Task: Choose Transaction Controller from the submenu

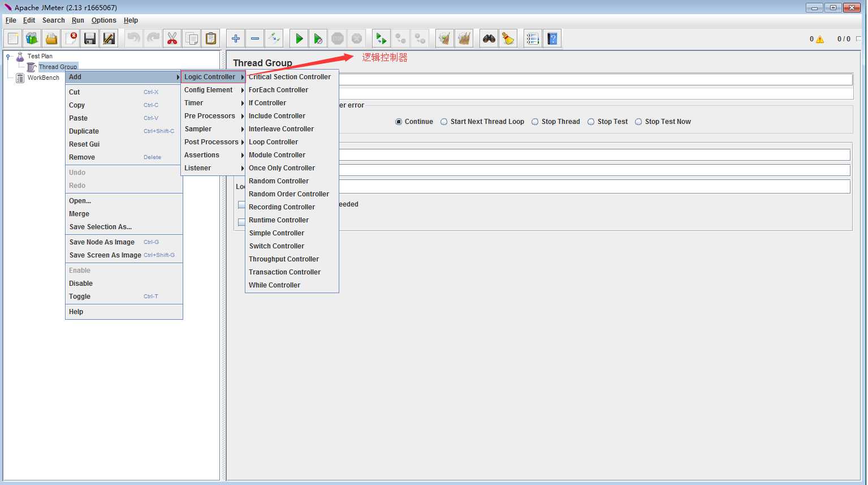Action: [x=292, y=272]
